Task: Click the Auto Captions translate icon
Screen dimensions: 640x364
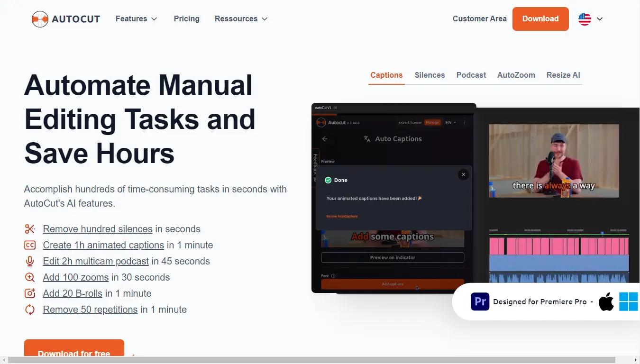Action: (367, 139)
